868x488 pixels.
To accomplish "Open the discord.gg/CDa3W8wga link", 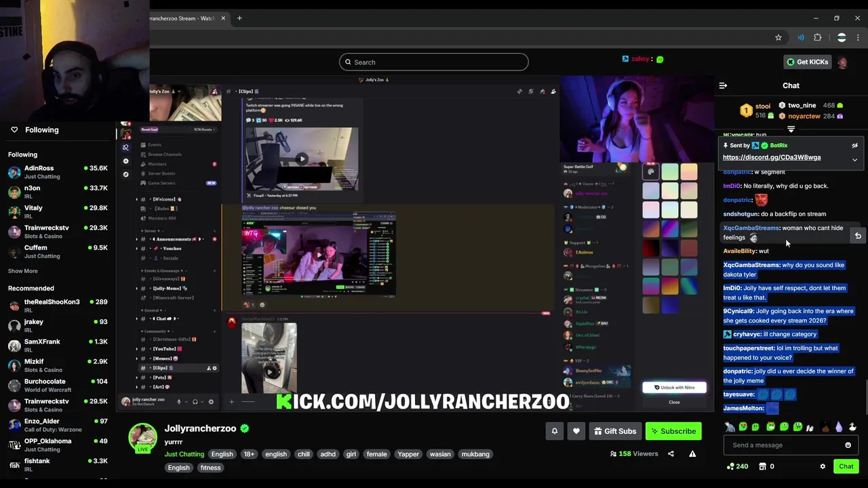I will (772, 157).
